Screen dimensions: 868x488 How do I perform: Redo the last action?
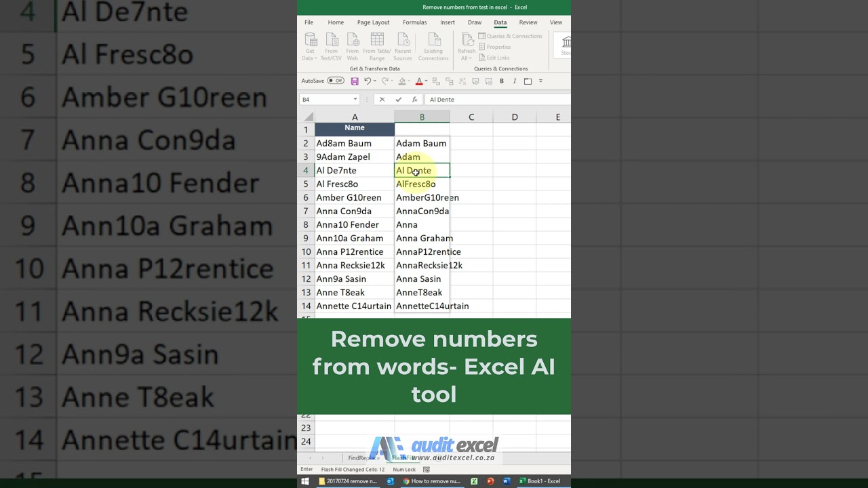(384, 81)
